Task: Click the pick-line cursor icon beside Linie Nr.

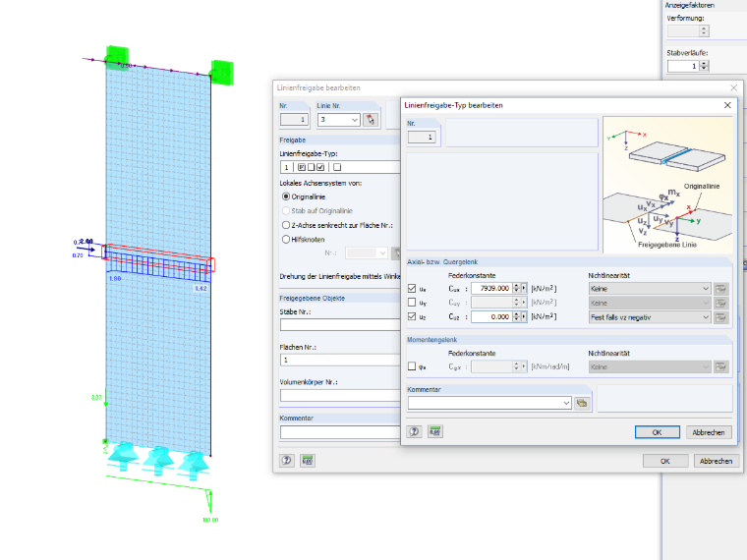Action: pos(371,120)
